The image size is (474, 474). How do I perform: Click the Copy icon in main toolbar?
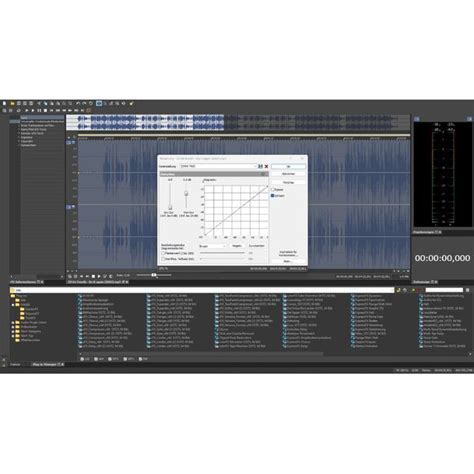coord(45,104)
